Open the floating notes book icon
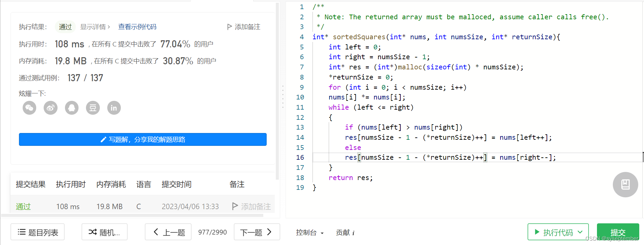This screenshot has height=245, width=644. pyautogui.click(x=625, y=184)
